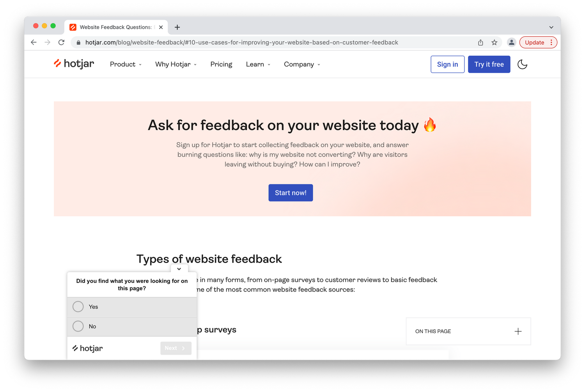Open a new browser tab
Screen dimensions: 585x392
(177, 27)
